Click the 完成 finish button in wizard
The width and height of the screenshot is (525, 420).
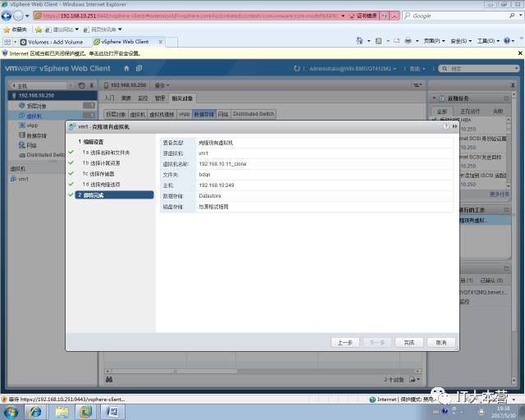point(409,343)
